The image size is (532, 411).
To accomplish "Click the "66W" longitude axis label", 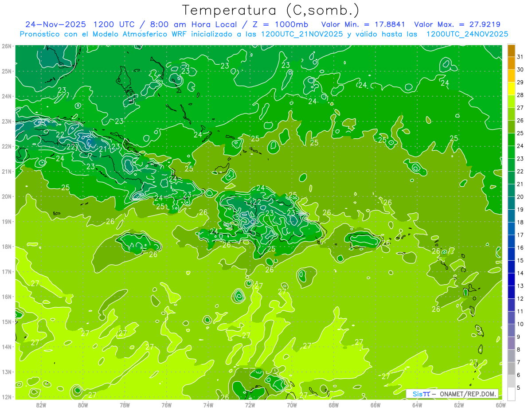I will [375, 404].
